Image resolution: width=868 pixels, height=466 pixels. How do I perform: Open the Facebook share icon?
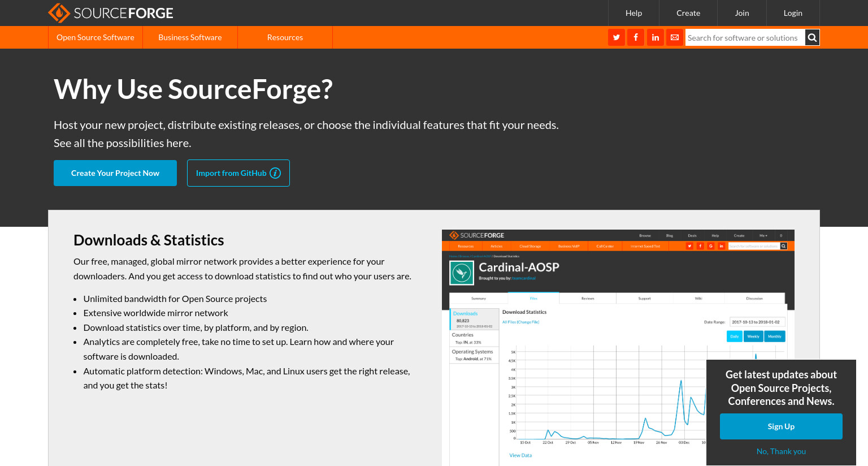click(636, 37)
